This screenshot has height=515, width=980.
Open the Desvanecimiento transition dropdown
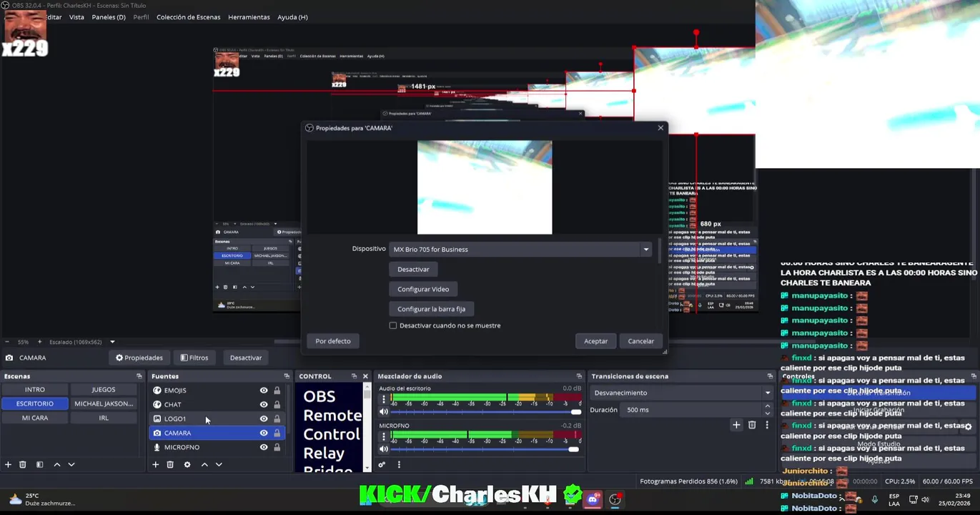pos(682,393)
